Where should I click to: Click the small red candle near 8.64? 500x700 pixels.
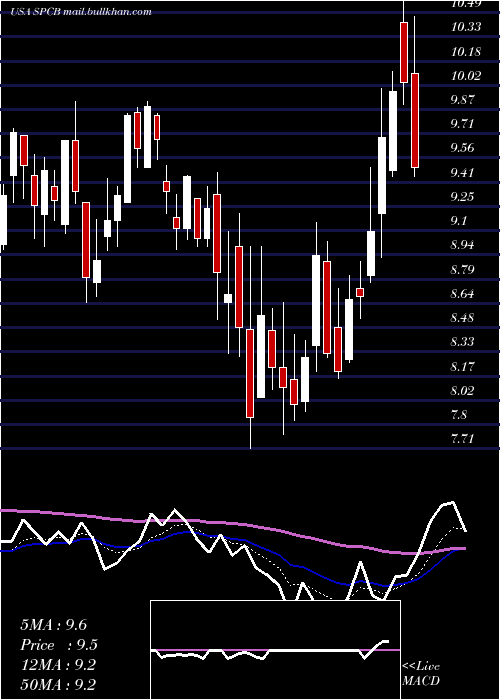click(360, 292)
